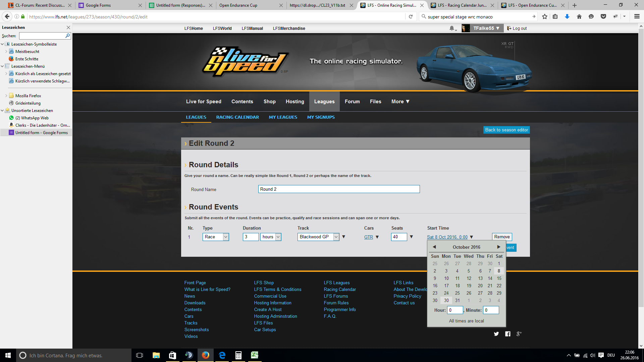The height and width of the screenshot is (362, 644).
Task: Open the Forum menu item
Action: (x=352, y=102)
